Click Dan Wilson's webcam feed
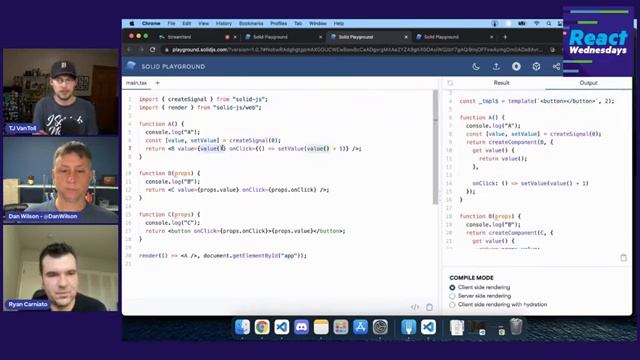 click(x=61, y=180)
